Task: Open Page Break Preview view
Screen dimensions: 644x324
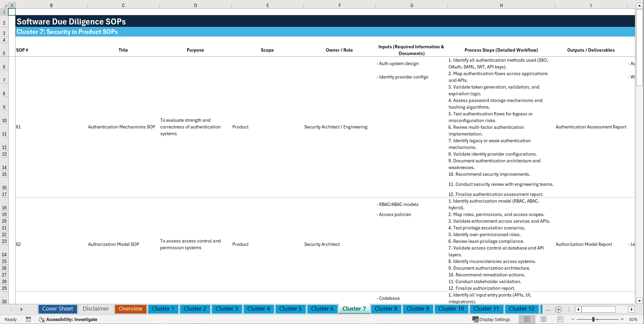Action: pos(560,319)
